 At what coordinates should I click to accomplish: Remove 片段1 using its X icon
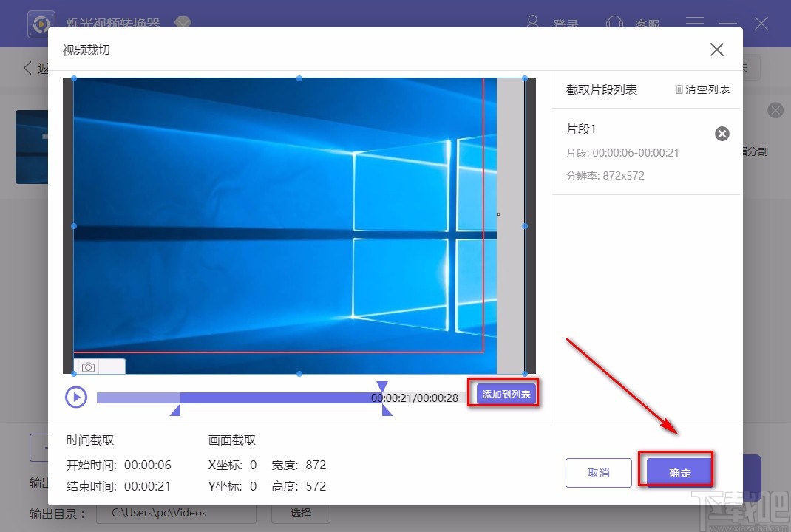(x=722, y=134)
